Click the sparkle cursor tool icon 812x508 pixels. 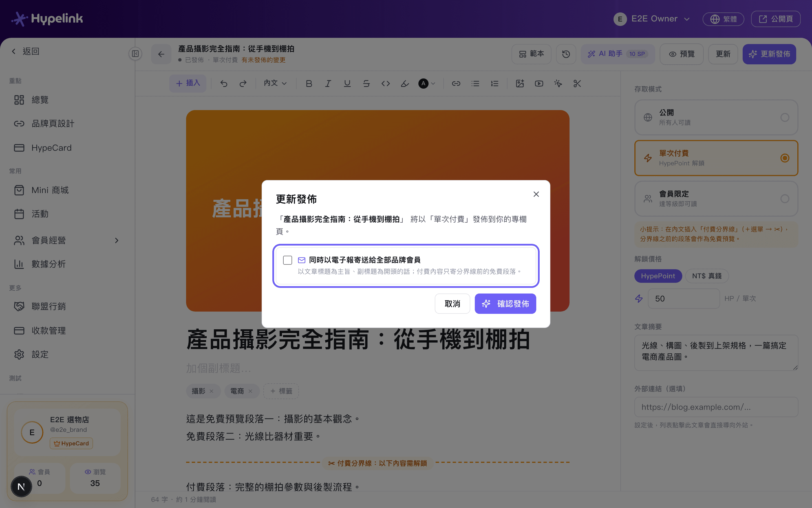point(558,83)
